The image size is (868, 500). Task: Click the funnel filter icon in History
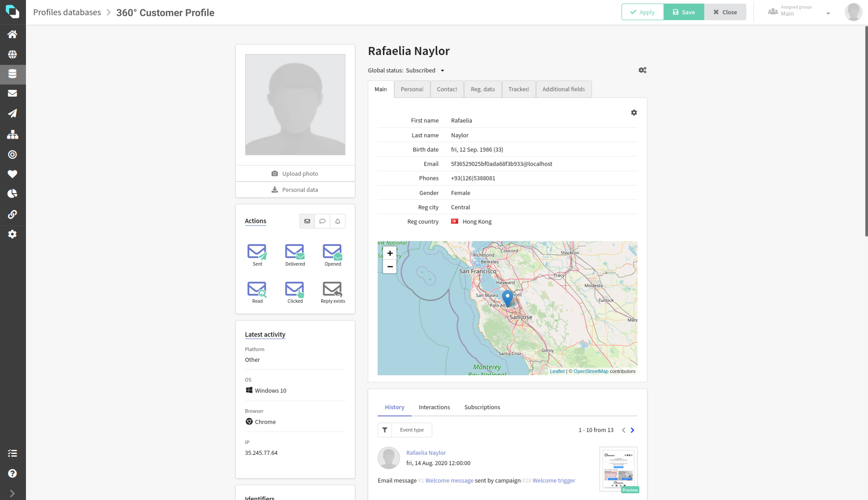click(385, 430)
